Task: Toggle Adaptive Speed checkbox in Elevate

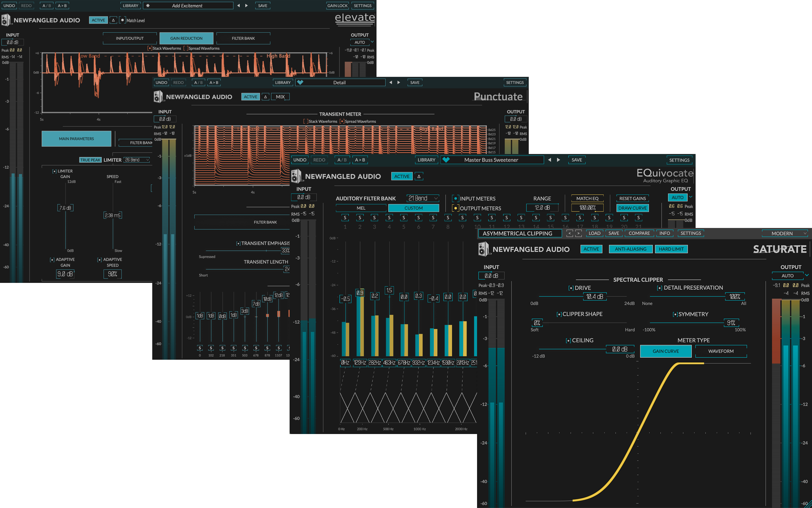Action: pos(99,260)
